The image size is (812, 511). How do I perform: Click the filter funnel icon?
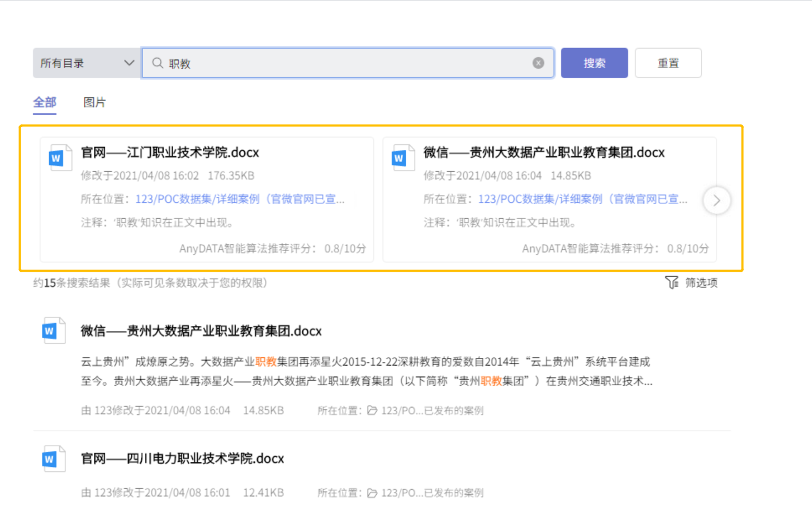672,282
